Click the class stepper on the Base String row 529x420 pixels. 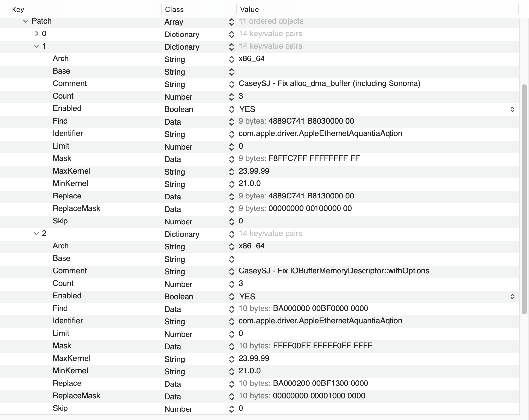click(231, 72)
